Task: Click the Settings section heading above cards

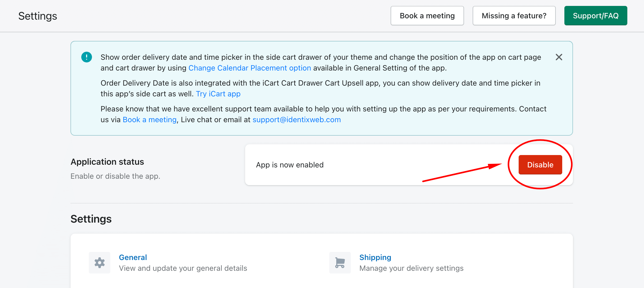Action: (91, 219)
